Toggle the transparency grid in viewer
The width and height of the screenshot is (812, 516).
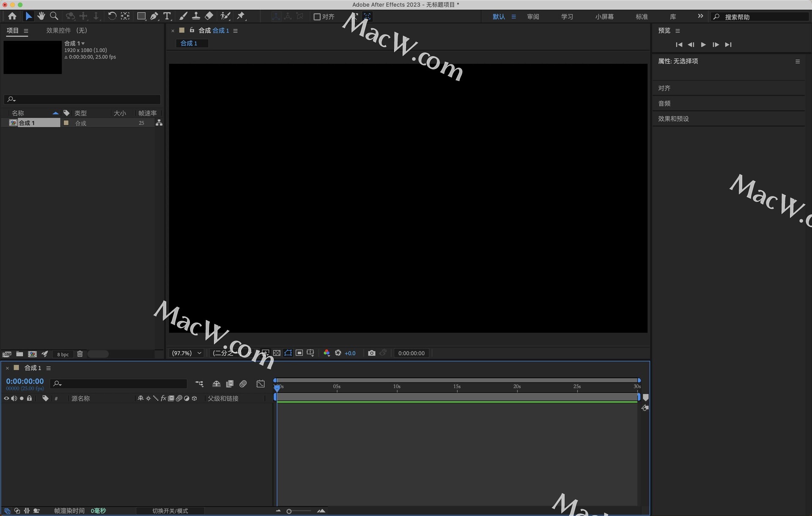click(x=277, y=353)
